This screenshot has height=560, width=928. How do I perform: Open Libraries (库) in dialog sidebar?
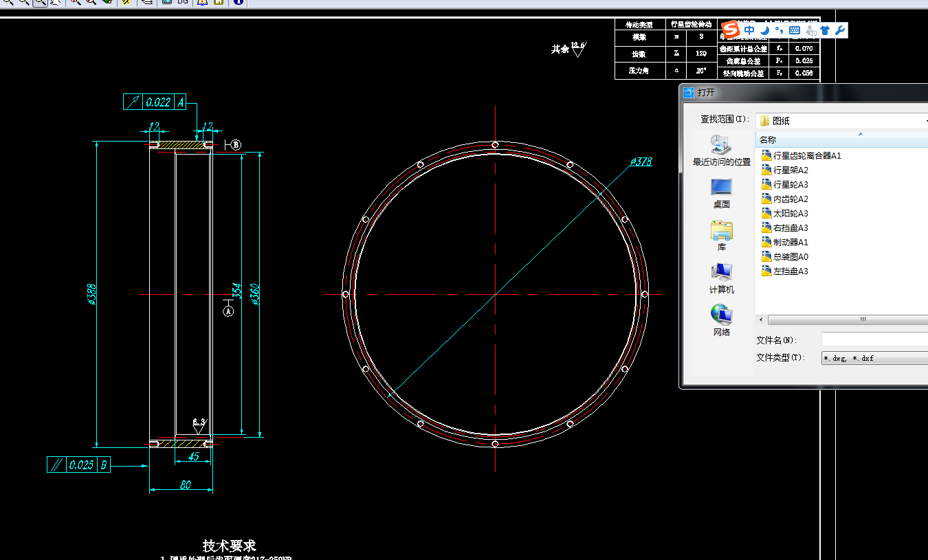[721, 236]
